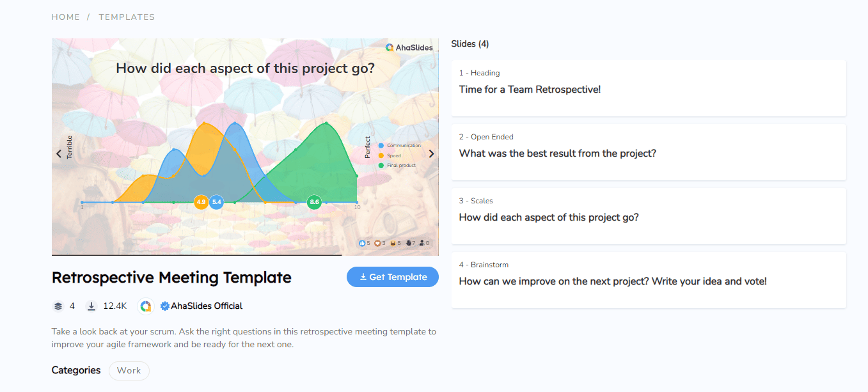Select slide 1 Time for a Team Retrospective
This screenshot has width=868, height=392.
pyautogui.click(x=649, y=88)
